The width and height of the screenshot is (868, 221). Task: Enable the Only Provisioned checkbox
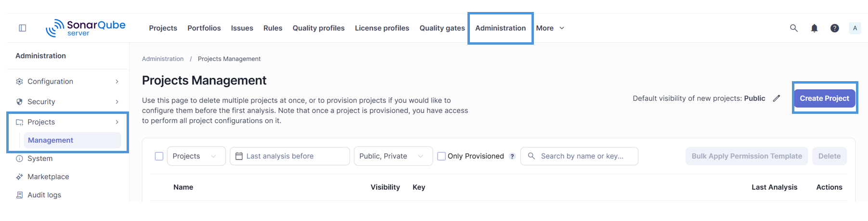[x=441, y=156]
